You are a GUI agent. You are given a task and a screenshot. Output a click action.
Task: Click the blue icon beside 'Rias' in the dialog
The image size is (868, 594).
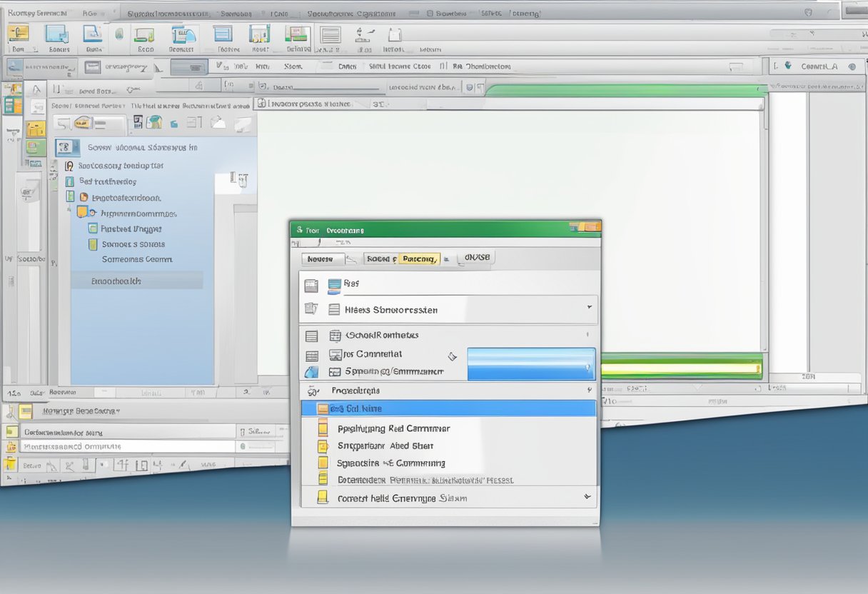[x=334, y=286]
